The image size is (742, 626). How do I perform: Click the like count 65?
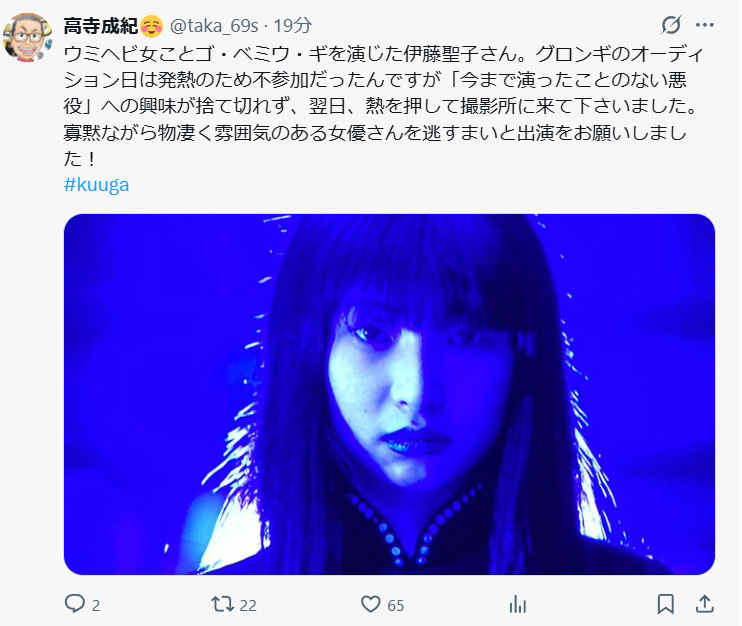tap(396, 605)
